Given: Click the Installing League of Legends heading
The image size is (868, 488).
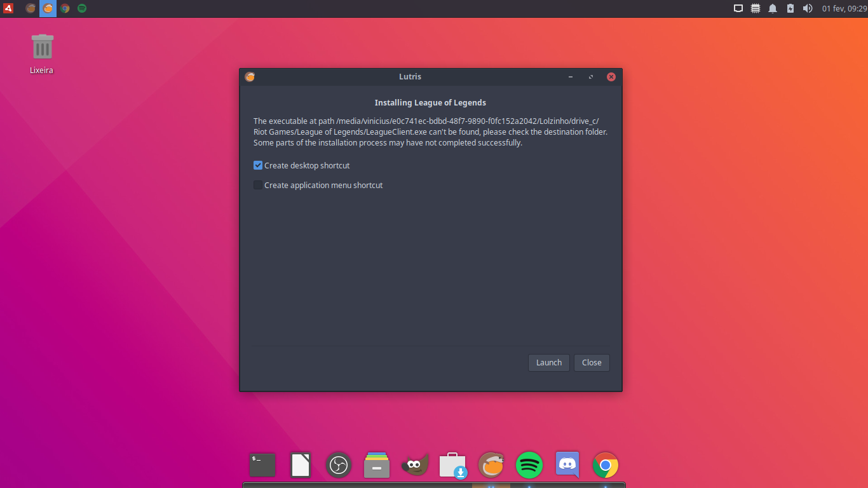Looking at the screenshot, I should tap(430, 102).
